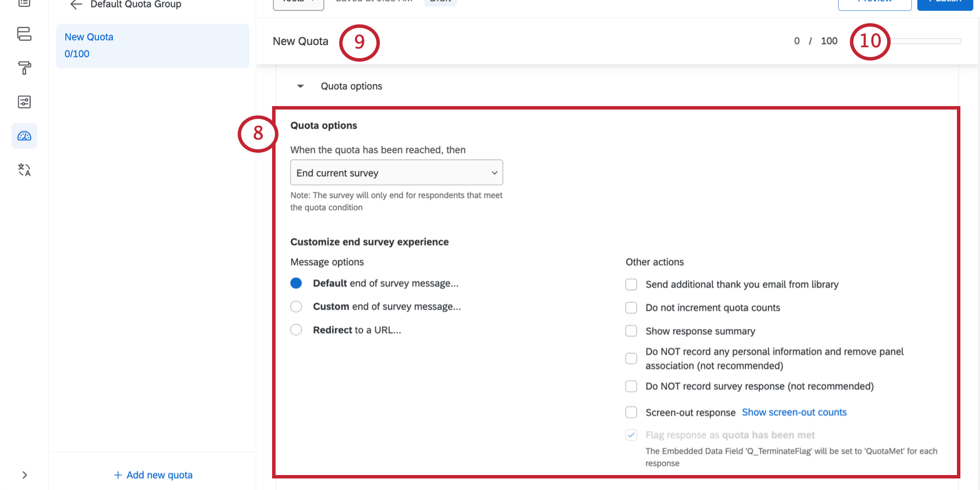Tick the Screen-out response checkbox
980x490 pixels.
point(631,412)
